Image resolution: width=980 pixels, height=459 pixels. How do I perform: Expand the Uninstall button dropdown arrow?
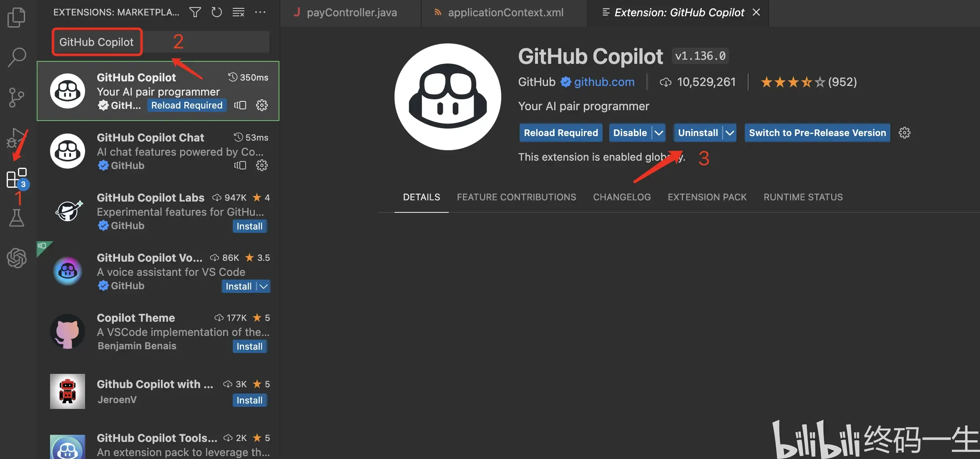click(730, 133)
